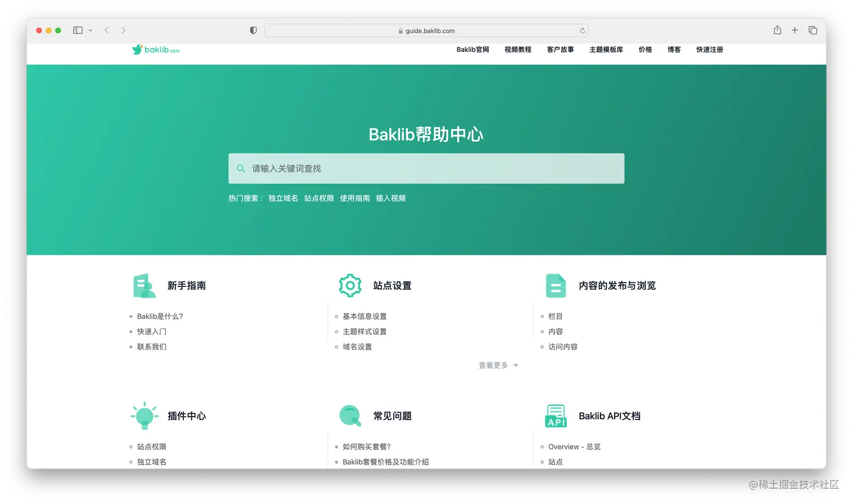Open the Overview - 总览 entry

(574, 446)
